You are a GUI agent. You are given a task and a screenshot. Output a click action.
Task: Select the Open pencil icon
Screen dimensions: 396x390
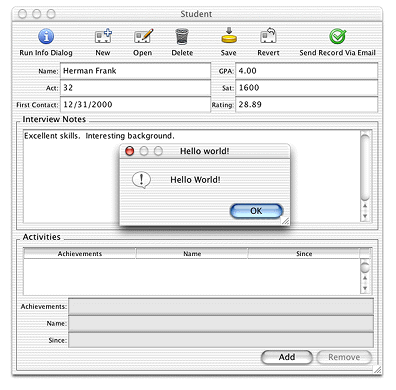pyautogui.click(x=143, y=36)
